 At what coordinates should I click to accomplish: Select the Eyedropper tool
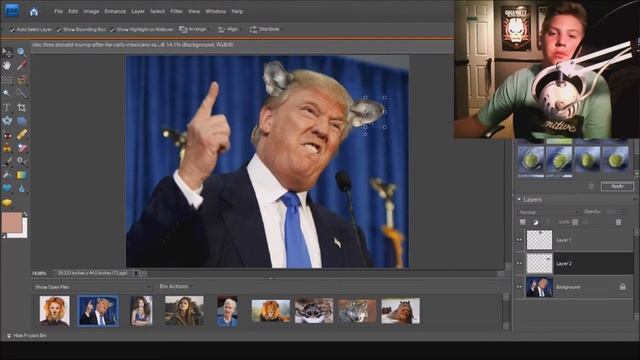click(21, 65)
